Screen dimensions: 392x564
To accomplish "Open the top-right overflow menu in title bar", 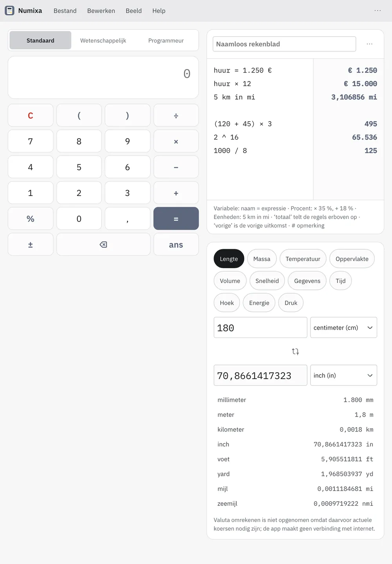I will coord(377,11).
